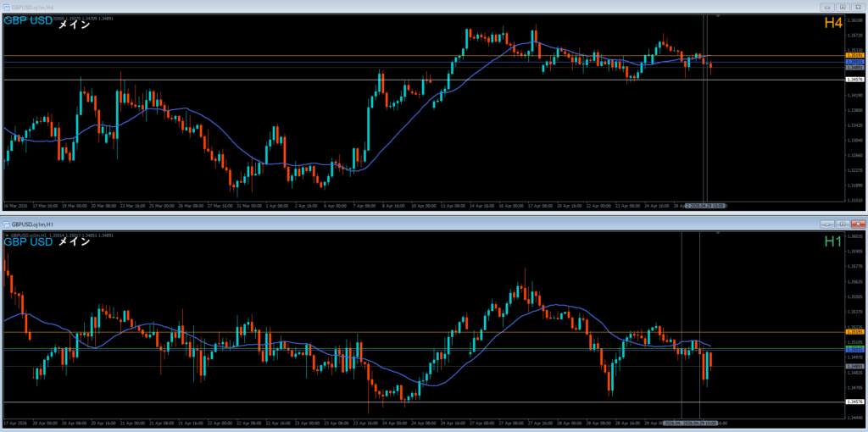Minimize the H4 chart window
Image resolution: width=868 pixels, height=432 pixels.
[826, 7]
